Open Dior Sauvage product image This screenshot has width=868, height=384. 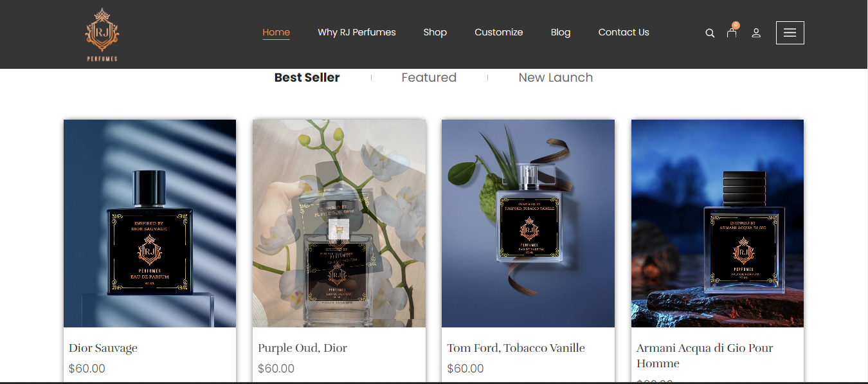[150, 223]
